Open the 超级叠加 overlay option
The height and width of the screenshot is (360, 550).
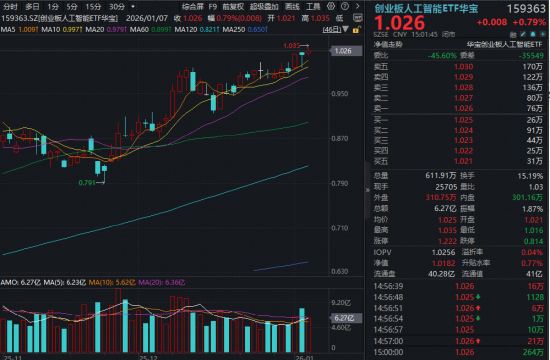pos(264,7)
